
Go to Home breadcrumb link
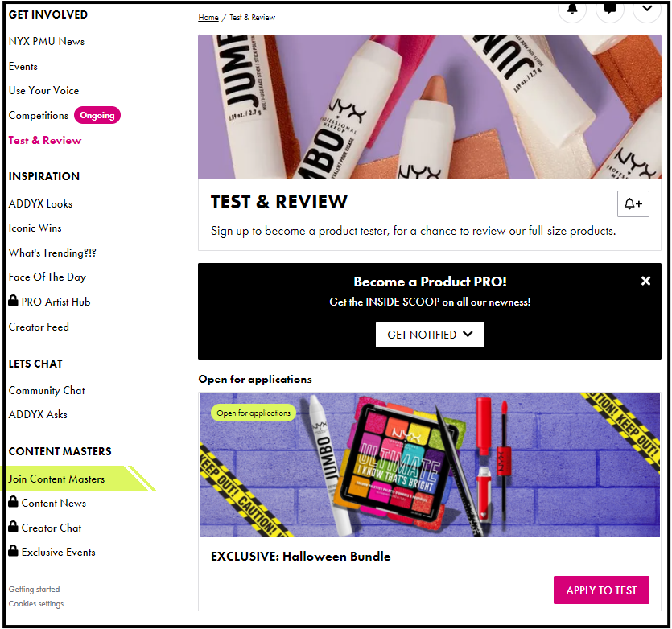(x=208, y=18)
